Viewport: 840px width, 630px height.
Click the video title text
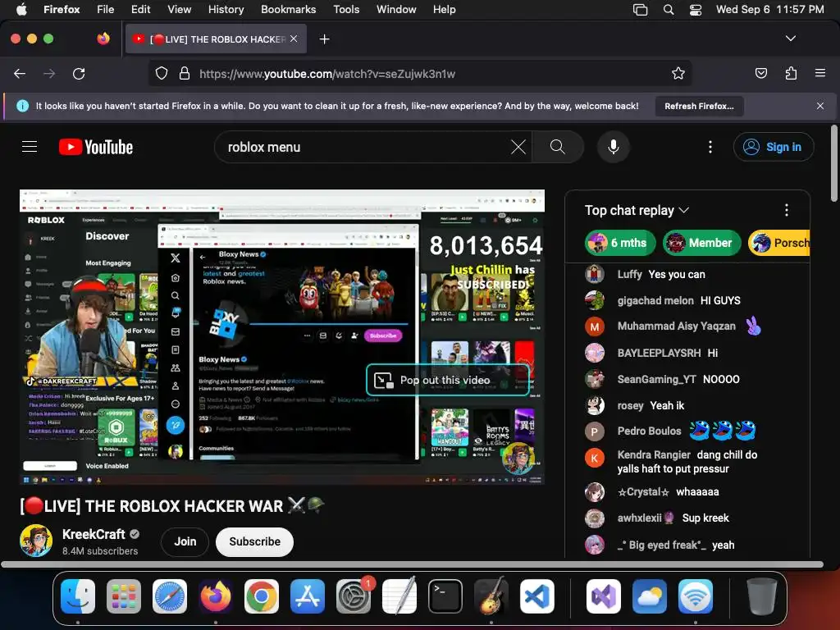tap(172, 505)
